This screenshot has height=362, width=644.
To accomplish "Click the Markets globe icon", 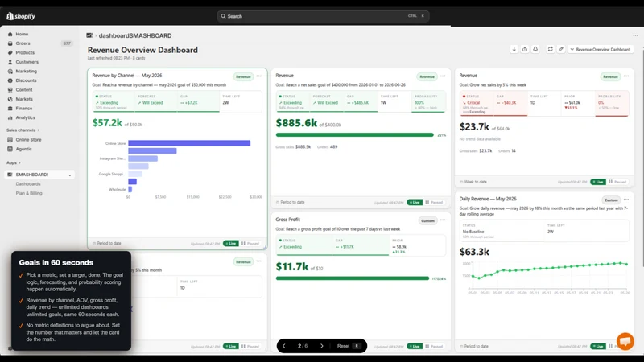I will (10, 99).
